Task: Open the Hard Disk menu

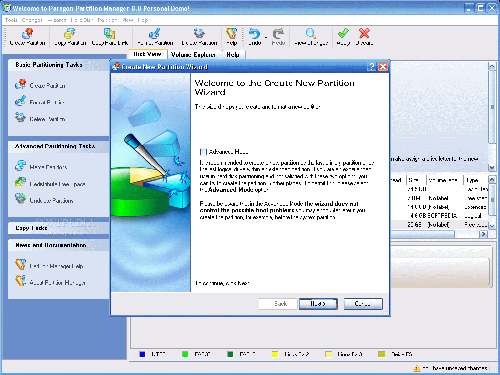Action: click(82, 20)
